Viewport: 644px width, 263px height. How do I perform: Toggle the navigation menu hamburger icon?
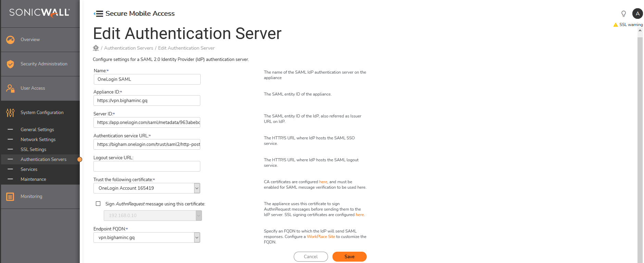pyautogui.click(x=99, y=14)
